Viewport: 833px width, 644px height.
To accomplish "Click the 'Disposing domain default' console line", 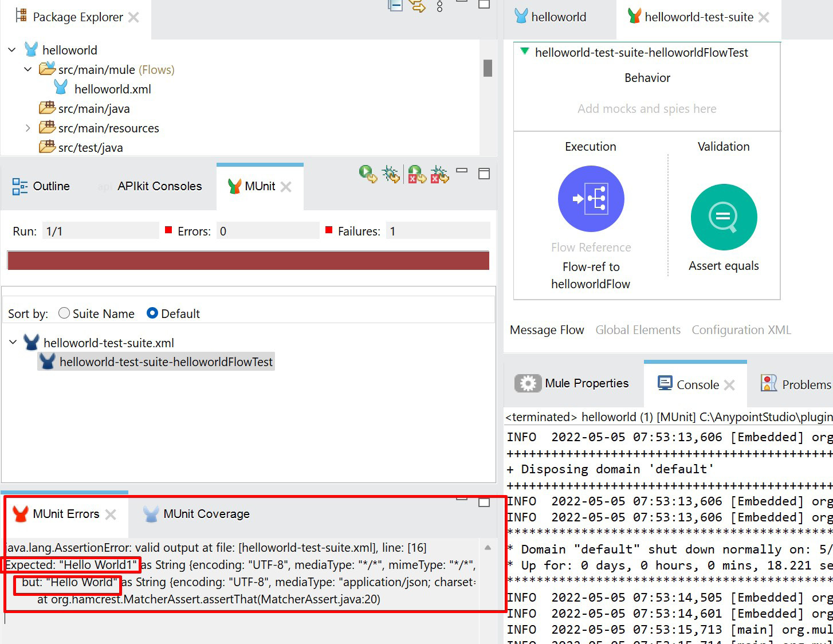I will point(610,469).
